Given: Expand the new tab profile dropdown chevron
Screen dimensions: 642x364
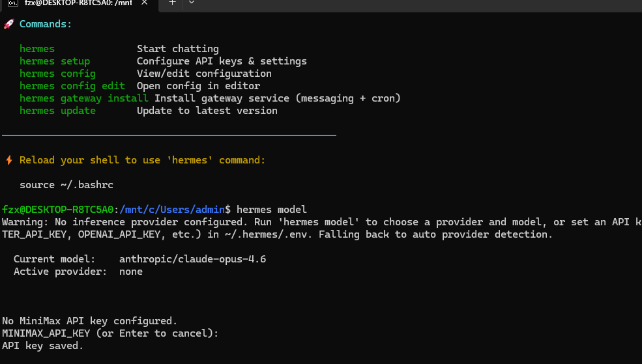Looking at the screenshot, I should (191, 3).
